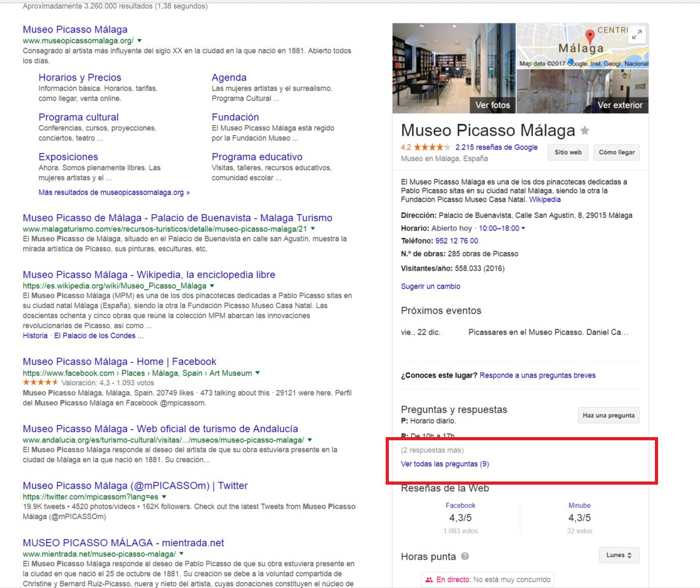Select the 'Valoración: 4,3 - 1.093 votos' text
Viewport: 700px width, 588px height.
[x=108, y=383]
